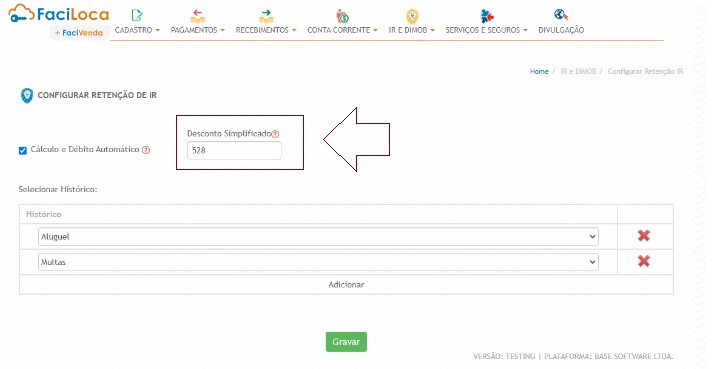Viewport: 719px width, 369px height.
Task: Click the Cadastro document icon
Action: [137, 15]
